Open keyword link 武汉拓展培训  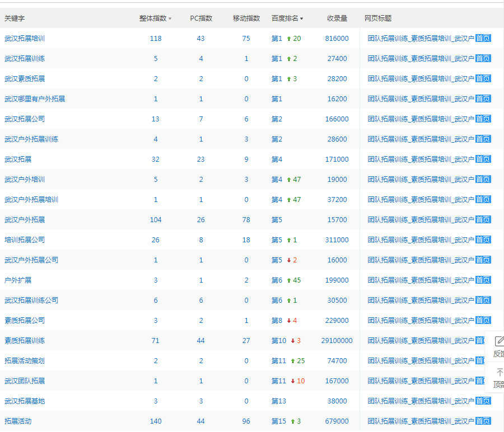point(25,39)
